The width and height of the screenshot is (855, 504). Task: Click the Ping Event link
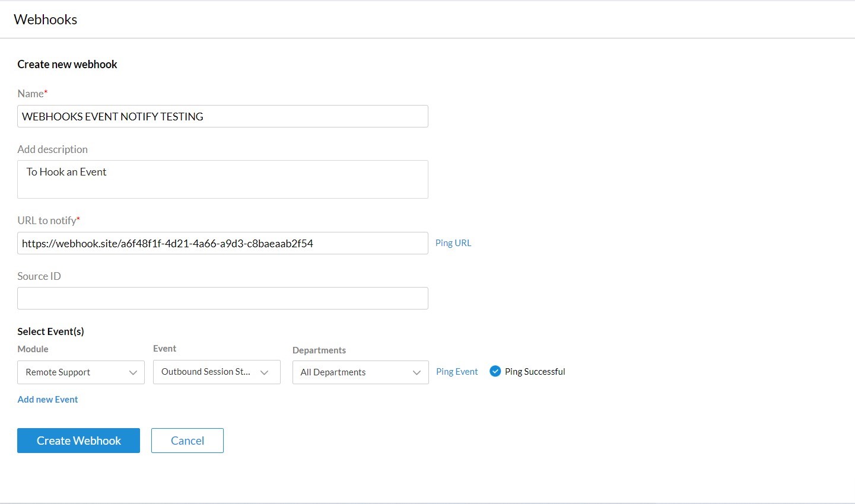tap(457, 372)
